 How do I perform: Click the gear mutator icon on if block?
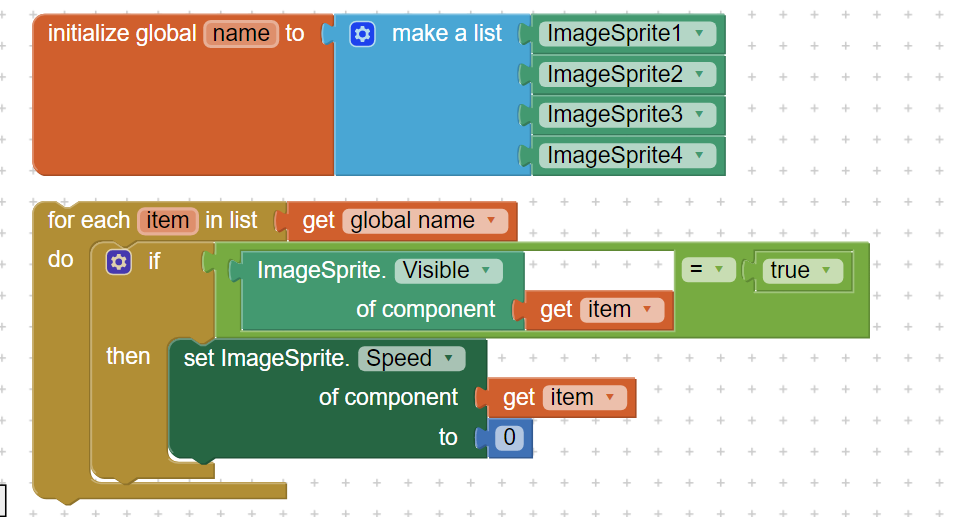pos(119,262)
